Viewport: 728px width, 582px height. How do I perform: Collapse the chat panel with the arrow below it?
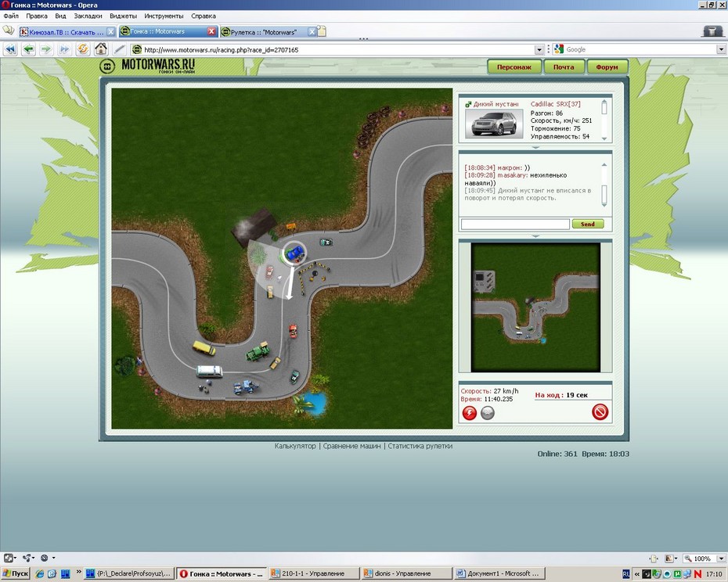coord(535,235)
